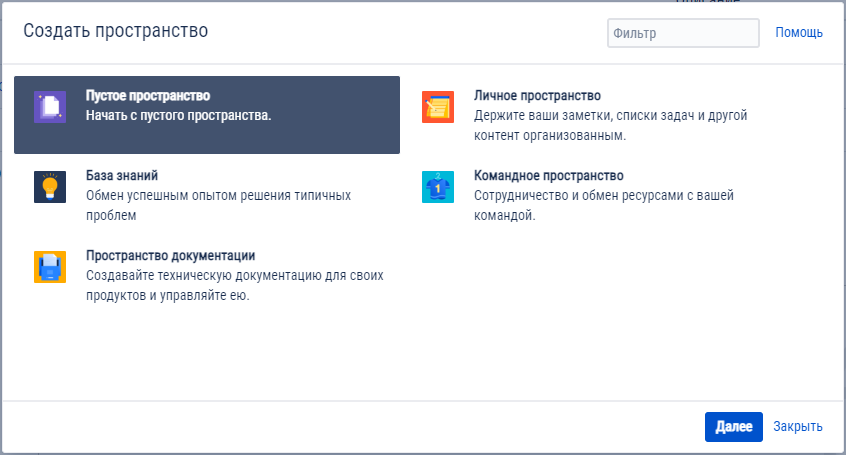This screenshot has width=846, height=455.
Task: Choose the 'Пространство документации' title
Action: pyautogui.click(x=177, y=256)
